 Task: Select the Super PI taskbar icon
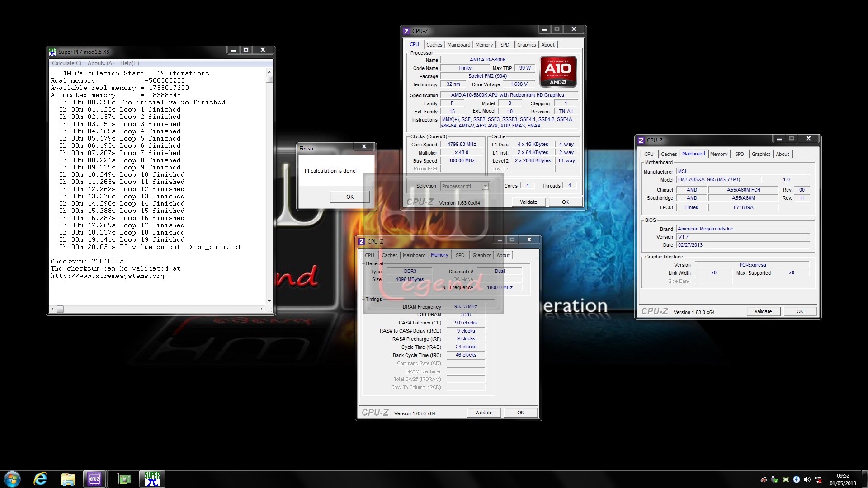[x=152, y=479]
